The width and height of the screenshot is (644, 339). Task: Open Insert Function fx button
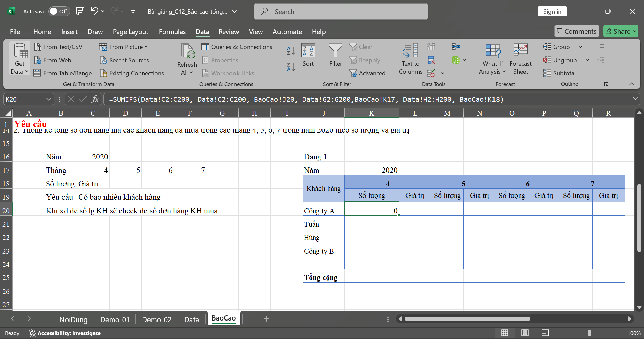95,99
